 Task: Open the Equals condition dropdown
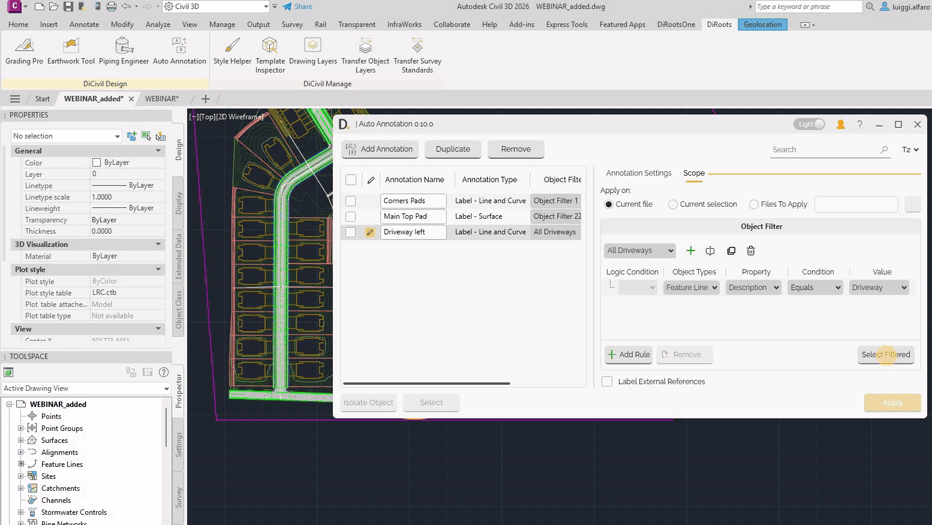point(815,287)
